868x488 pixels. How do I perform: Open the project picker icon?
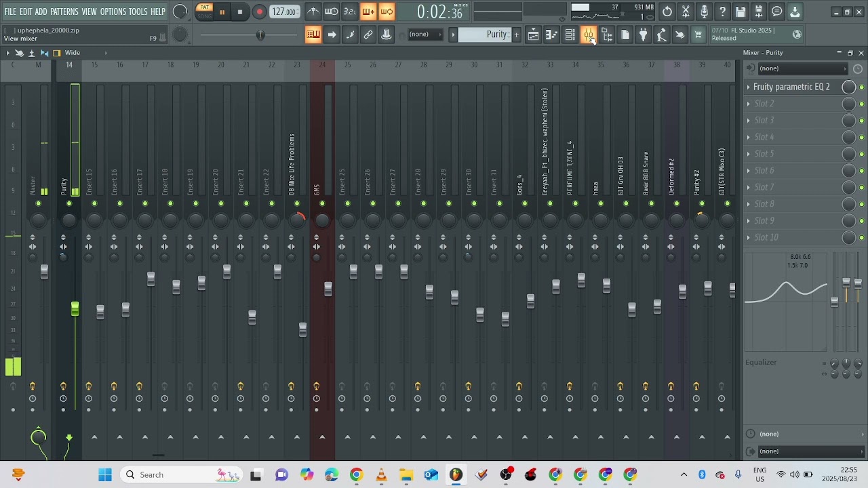click(625, 35)
